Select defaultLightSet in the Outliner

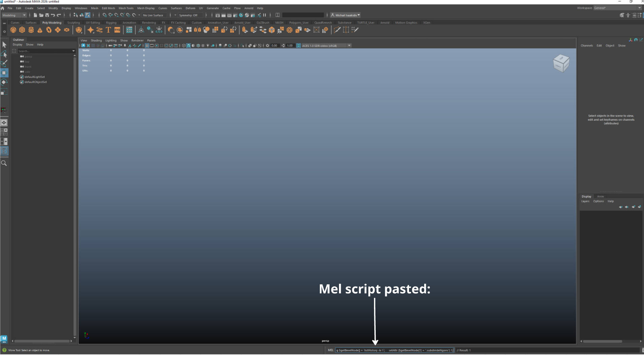34,77
